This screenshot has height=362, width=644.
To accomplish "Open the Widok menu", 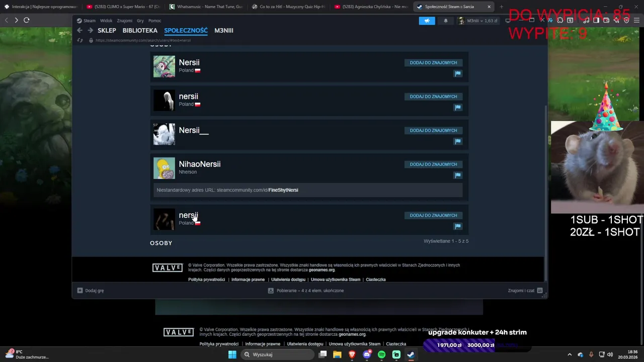I will pyautogui.click(x=106, y=21).
